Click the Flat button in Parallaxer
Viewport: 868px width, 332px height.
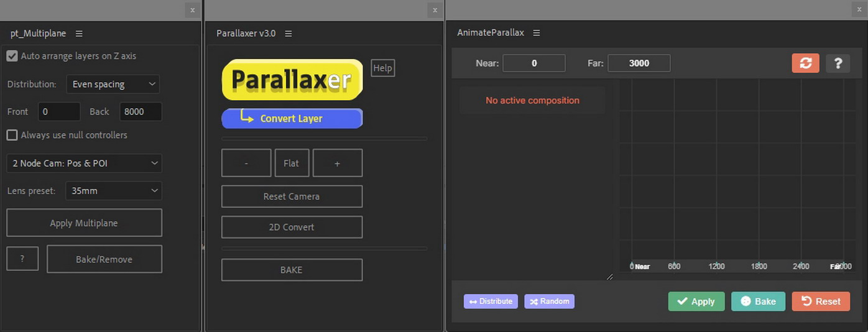pos(291,163)
